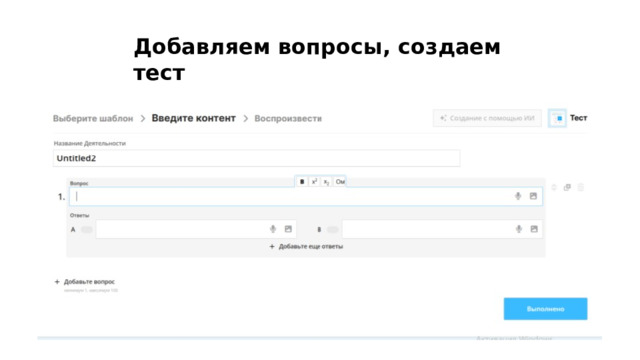Click the Ответы label
This screenshot has height=360, width=640.
tap(80, 215)
